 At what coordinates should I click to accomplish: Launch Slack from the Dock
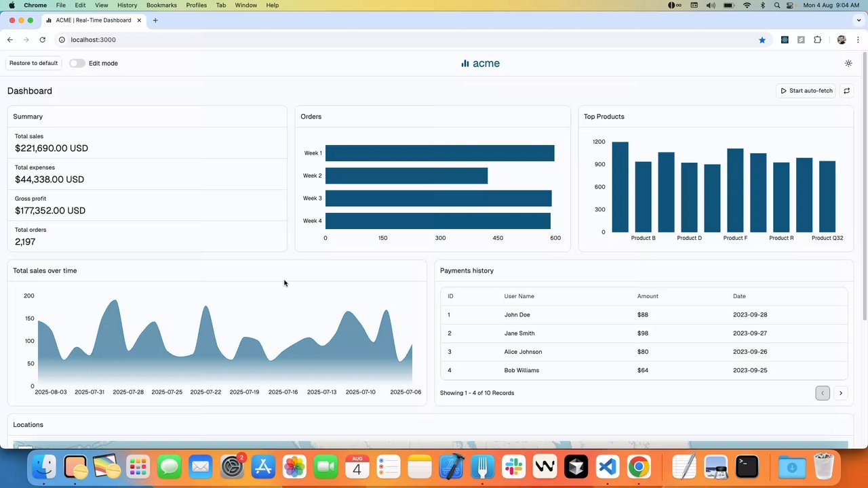point(513,467)
